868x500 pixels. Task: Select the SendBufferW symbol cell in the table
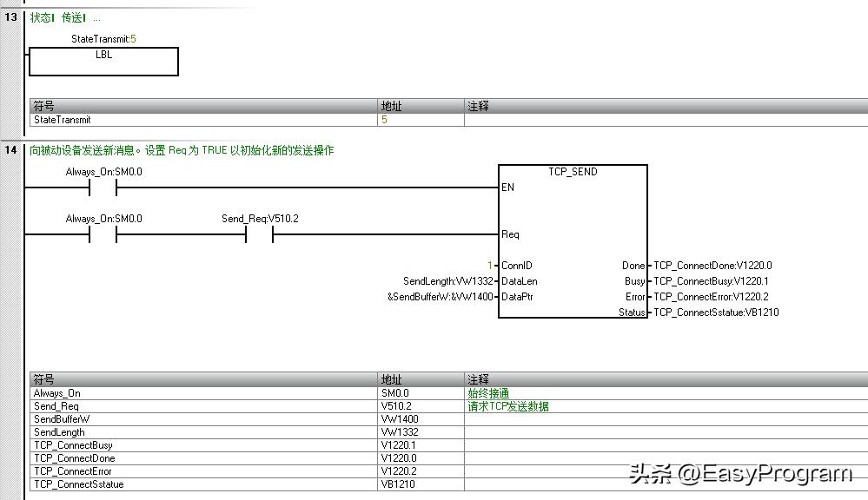pos(203,419)
